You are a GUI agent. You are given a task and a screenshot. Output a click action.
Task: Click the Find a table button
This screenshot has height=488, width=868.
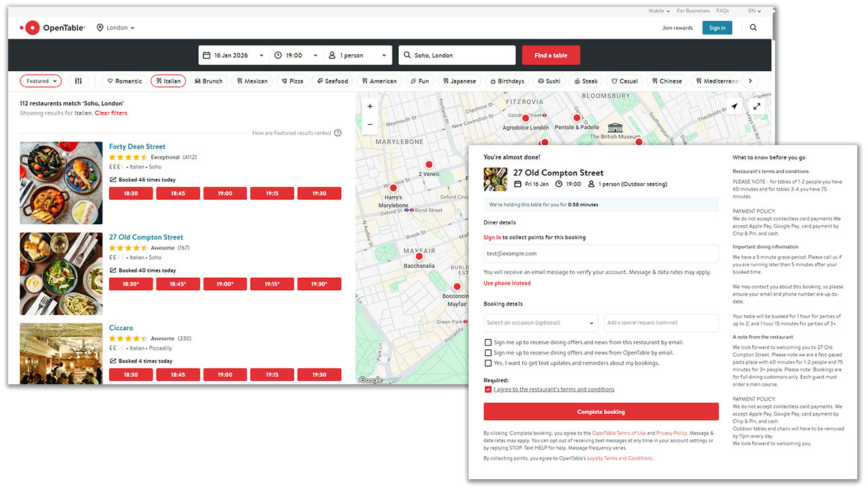(x=551, y=56)
